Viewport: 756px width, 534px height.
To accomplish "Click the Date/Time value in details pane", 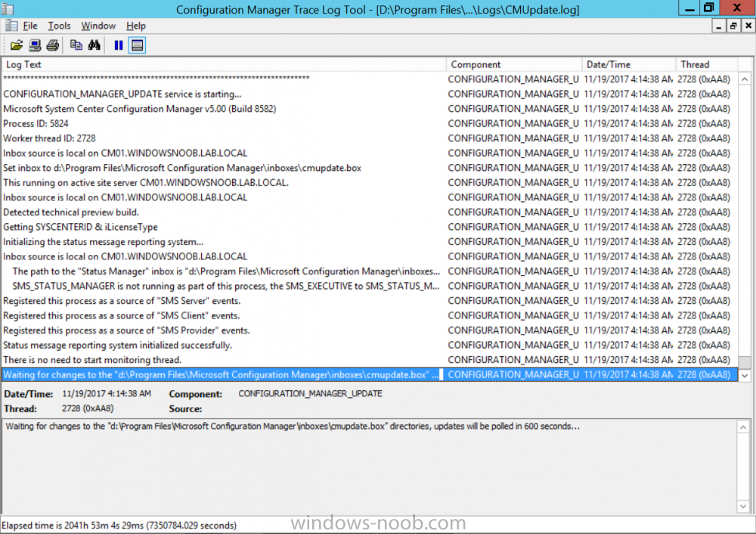I will point(107,393).
